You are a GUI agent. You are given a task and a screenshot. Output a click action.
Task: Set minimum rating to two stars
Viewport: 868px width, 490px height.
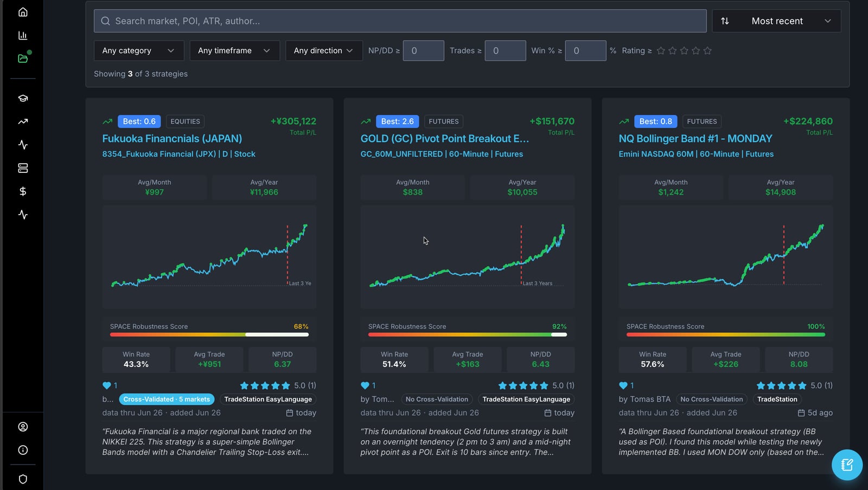[673, 50]
